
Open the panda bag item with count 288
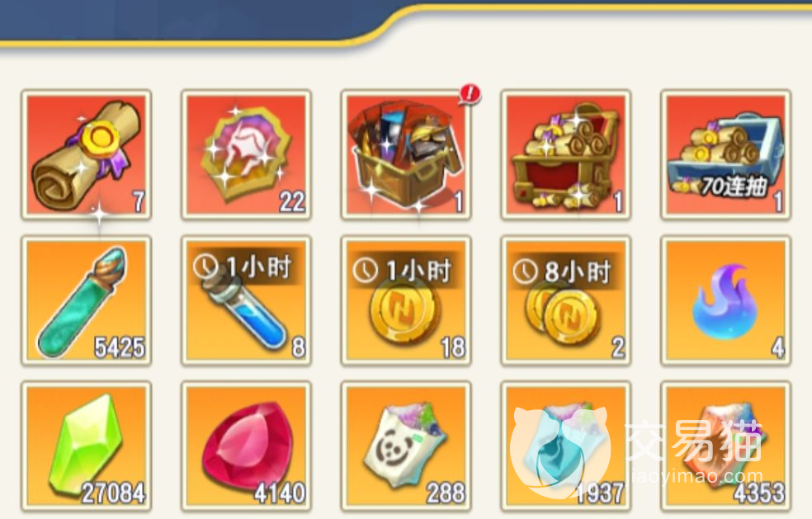coord(406,446)
